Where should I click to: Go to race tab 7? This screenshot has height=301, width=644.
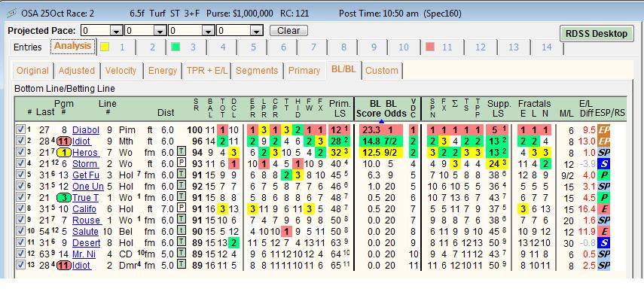313,47
